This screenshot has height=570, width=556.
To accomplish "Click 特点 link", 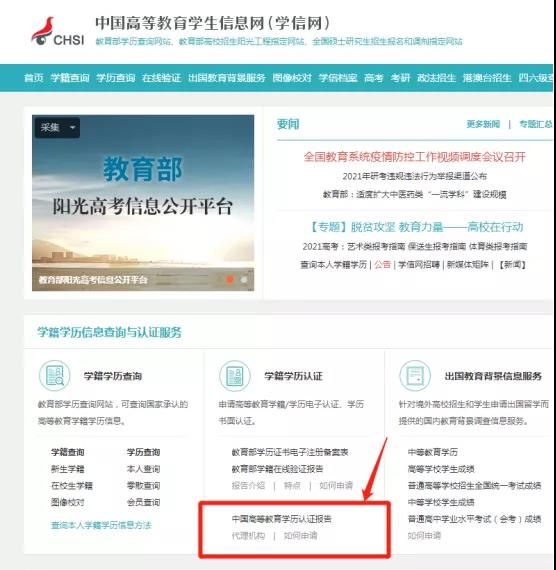I will [x=292, y=486].
